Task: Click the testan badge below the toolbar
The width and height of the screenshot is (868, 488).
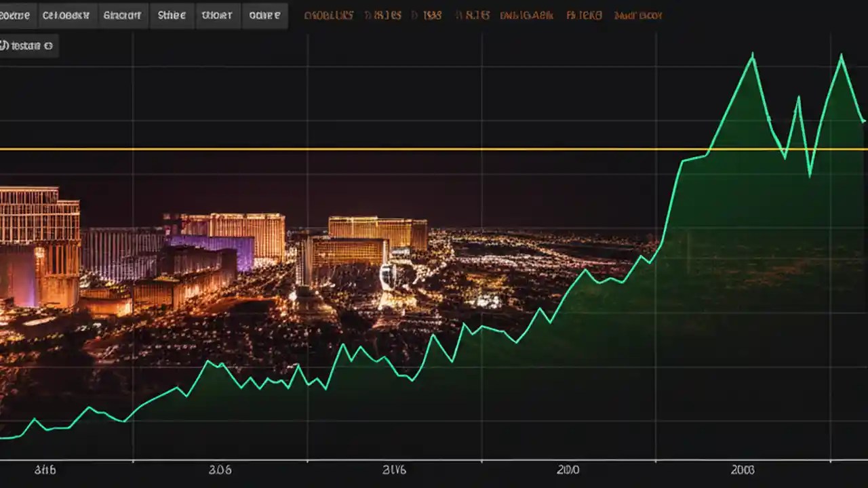Action: pyautogui.click(x=28, y=46)
